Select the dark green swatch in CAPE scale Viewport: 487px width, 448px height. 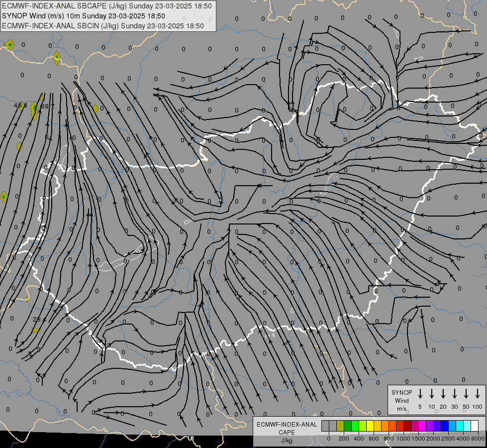(x=348, y=426)
